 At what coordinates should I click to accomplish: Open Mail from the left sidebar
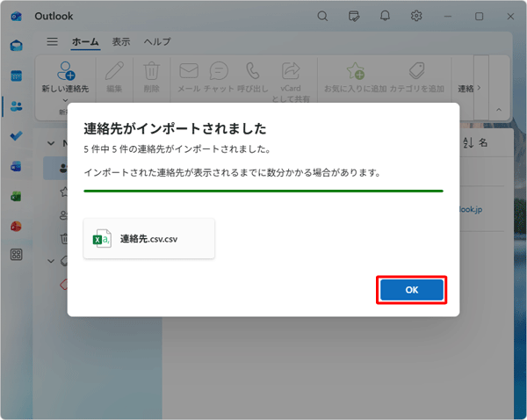16,46
